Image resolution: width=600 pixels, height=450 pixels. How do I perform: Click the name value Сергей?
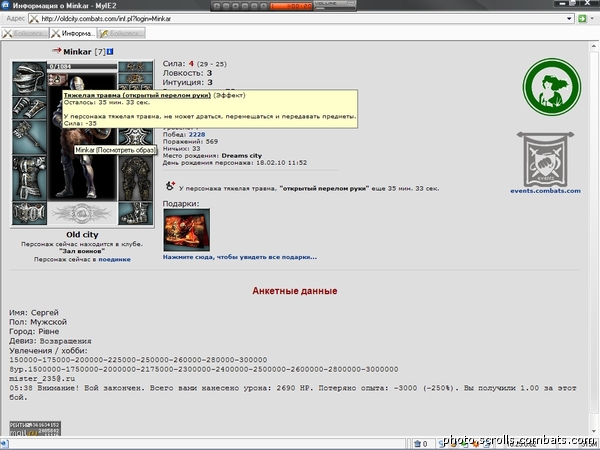(x=45, y=313)
